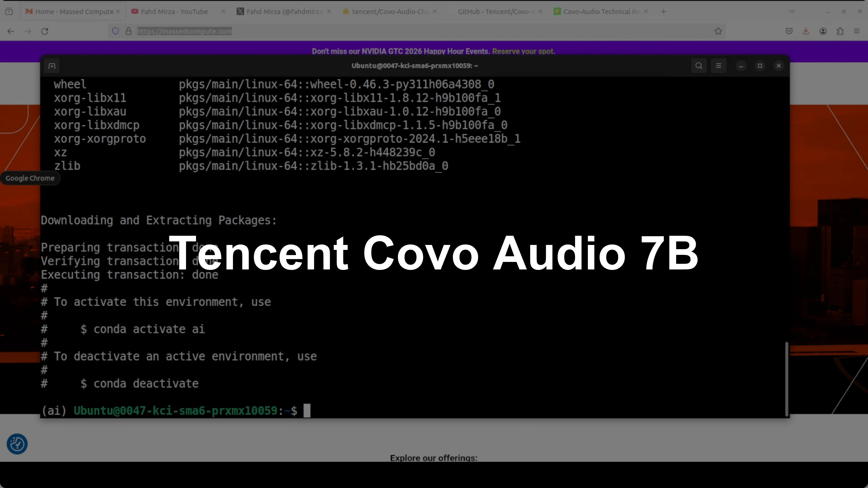Click the tracking protection shield icon

tap(116, 31)
